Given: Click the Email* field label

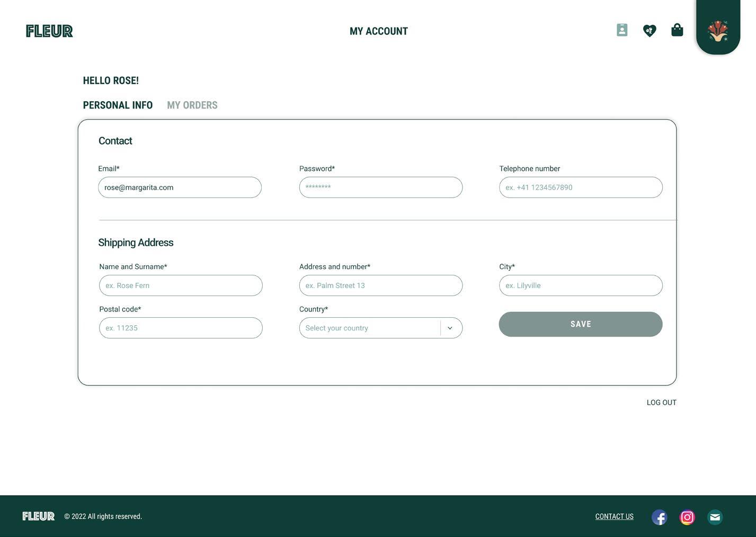Looking at the screenshot, I should click(x=109, y=168).
